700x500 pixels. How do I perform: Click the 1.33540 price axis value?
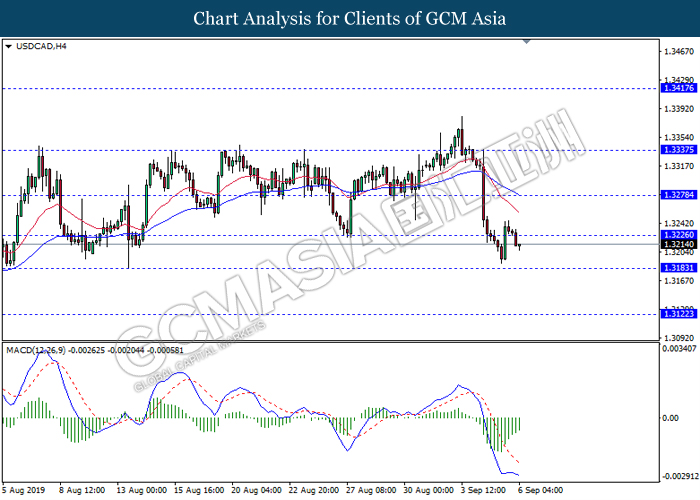679,138
